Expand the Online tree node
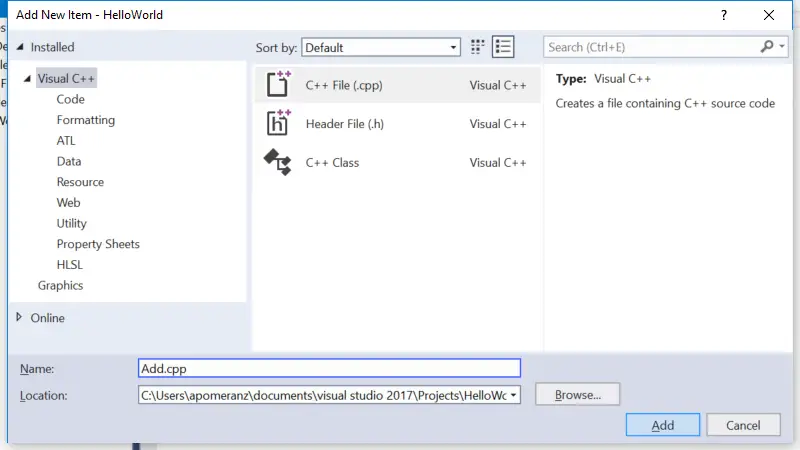800x450 pixels. point(20,318)
